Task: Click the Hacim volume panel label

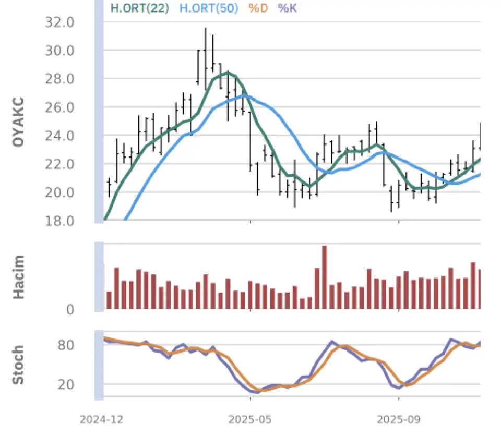Action: [19, 277]
